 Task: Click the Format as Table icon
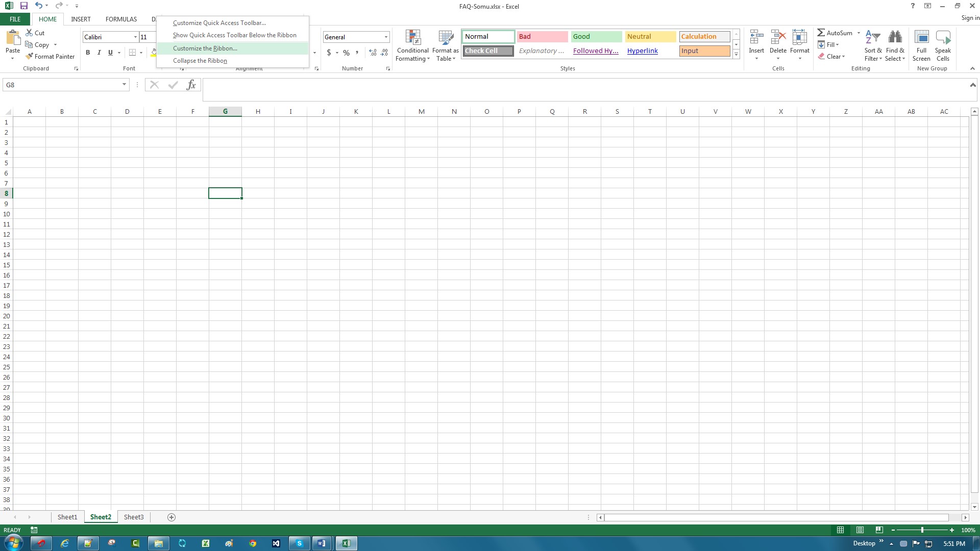[x=445, y=45]
